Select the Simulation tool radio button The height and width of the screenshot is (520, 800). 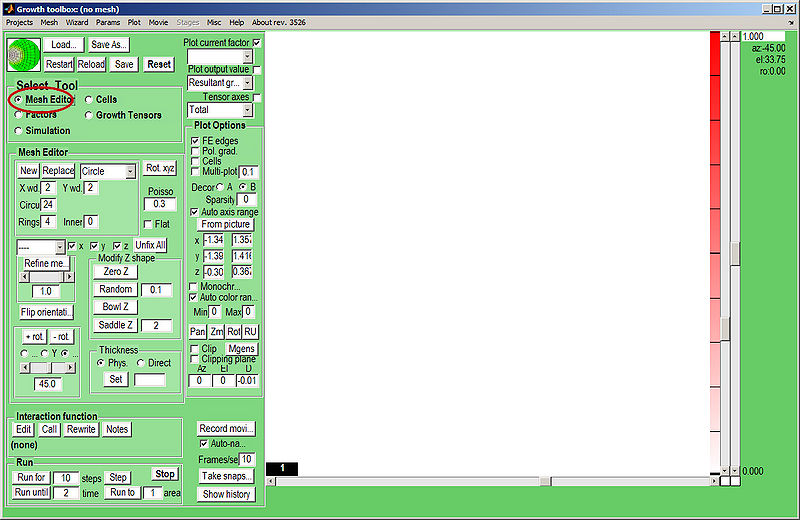[19, 131]
